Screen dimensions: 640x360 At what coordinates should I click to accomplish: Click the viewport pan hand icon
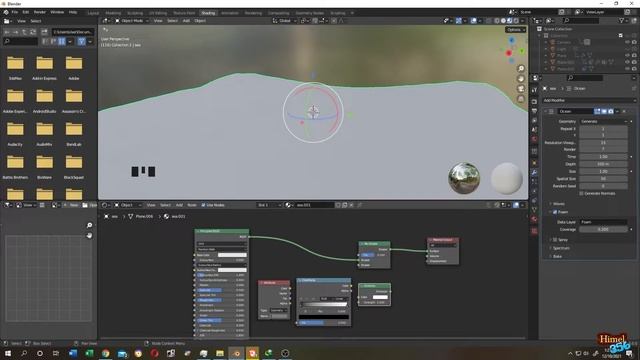tap(521, 79)
